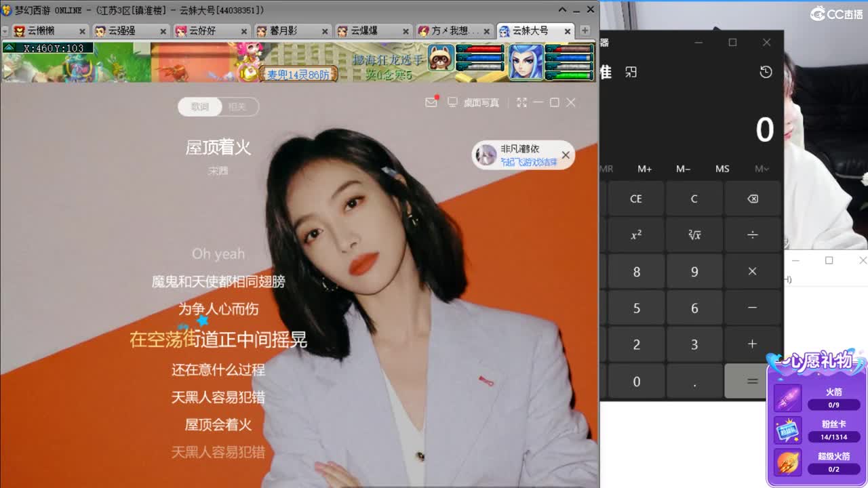The height and width of the screenshot is (488, 868).
Task: Click calculator plus key
Action: coord(752,344)
